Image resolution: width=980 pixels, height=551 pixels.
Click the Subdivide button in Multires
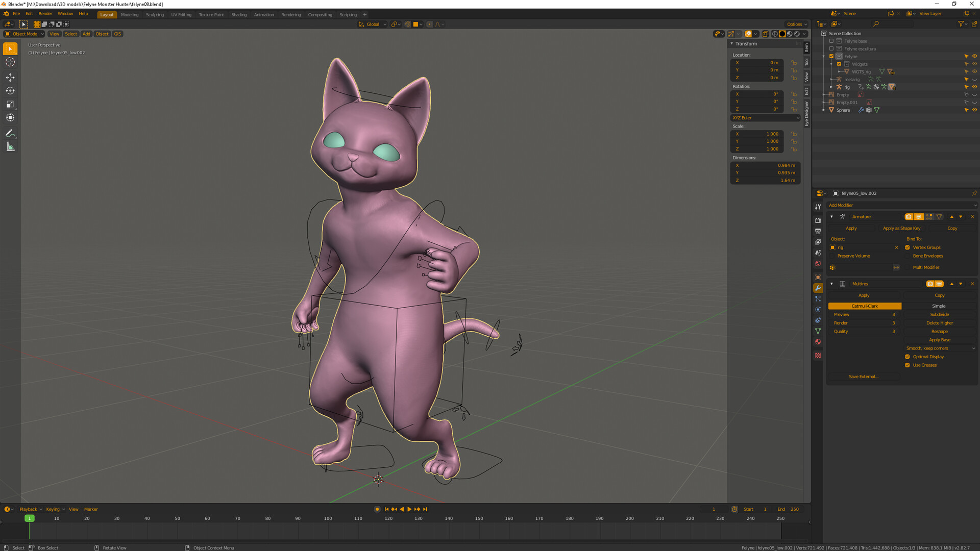pos(939,315)
